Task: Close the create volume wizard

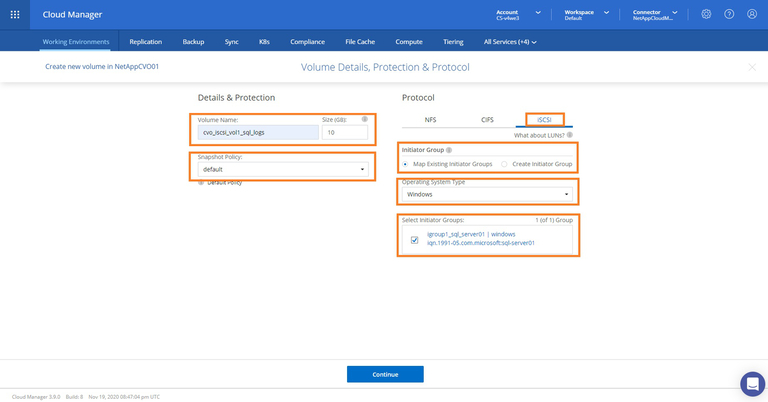Action: 752,67
